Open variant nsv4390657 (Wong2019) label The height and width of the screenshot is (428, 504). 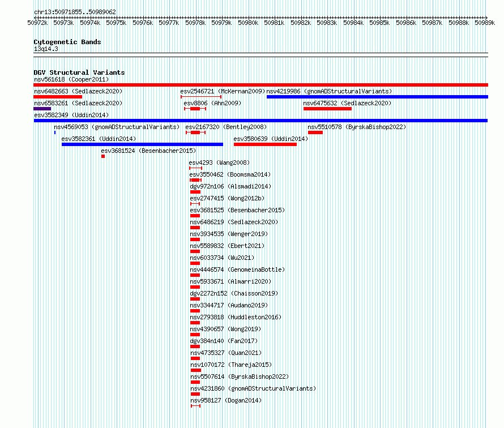pyautogui.click(x=225, y=329)
